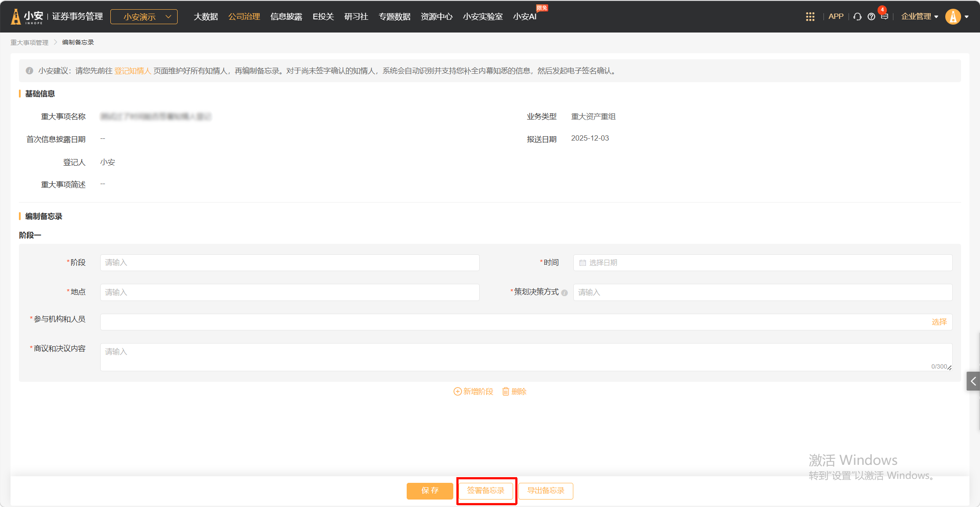Click 新增阶段 plus icon
This screenshot has height=507, width=980.
pyautogui.click(x=457, y=391)
